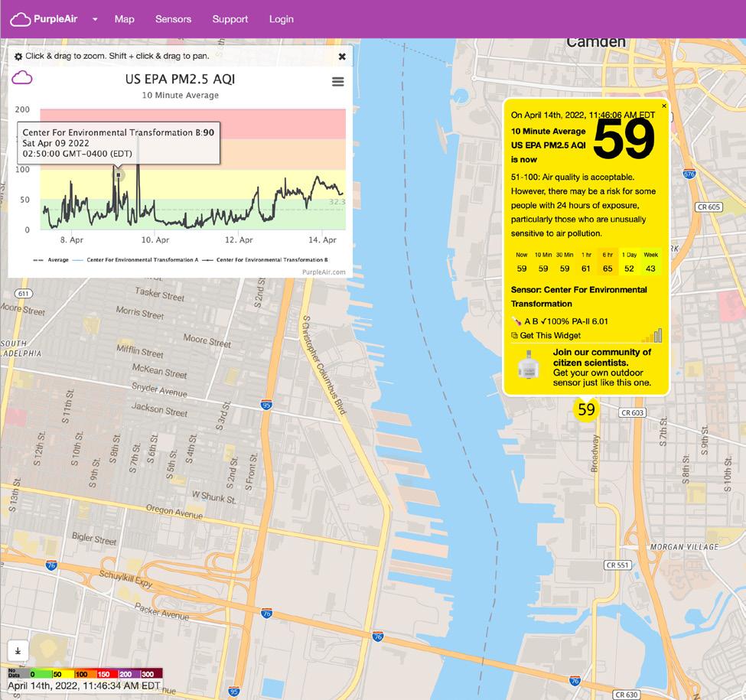This screenshot has width=746, height=700.
Task: Click the Morgan Village map label
Action: click(684, 547)
